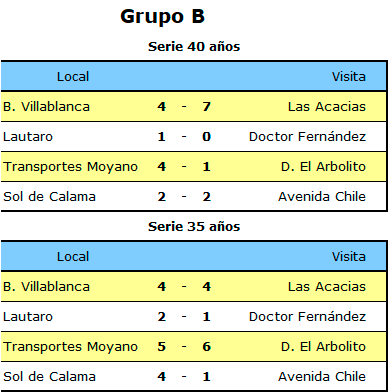This screenshot has width=388, height=392.
Task: Click the Grupo B heading
Action: [162, 18]
